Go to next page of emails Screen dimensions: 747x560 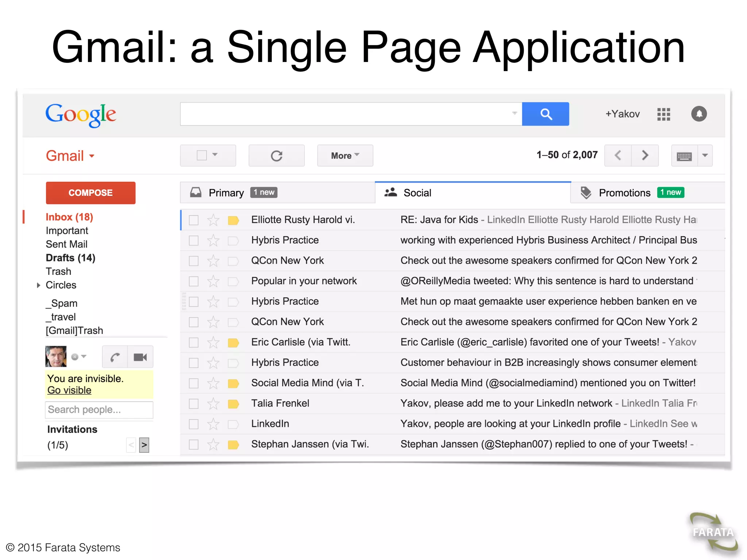point(645,156)
